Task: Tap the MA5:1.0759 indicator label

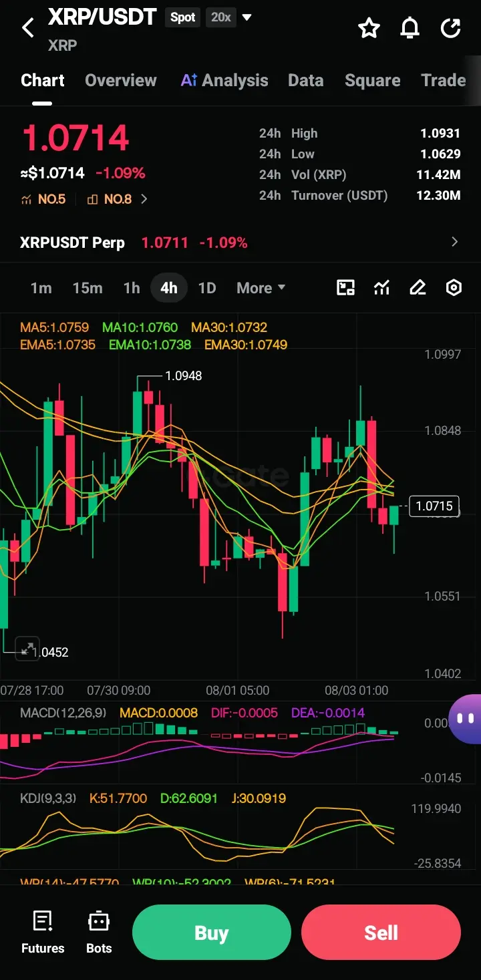Action: (x=54, y=328)
